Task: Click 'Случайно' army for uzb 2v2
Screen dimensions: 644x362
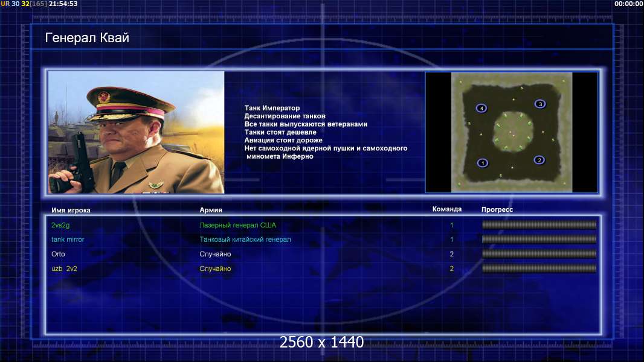Action: pos(215,268)
